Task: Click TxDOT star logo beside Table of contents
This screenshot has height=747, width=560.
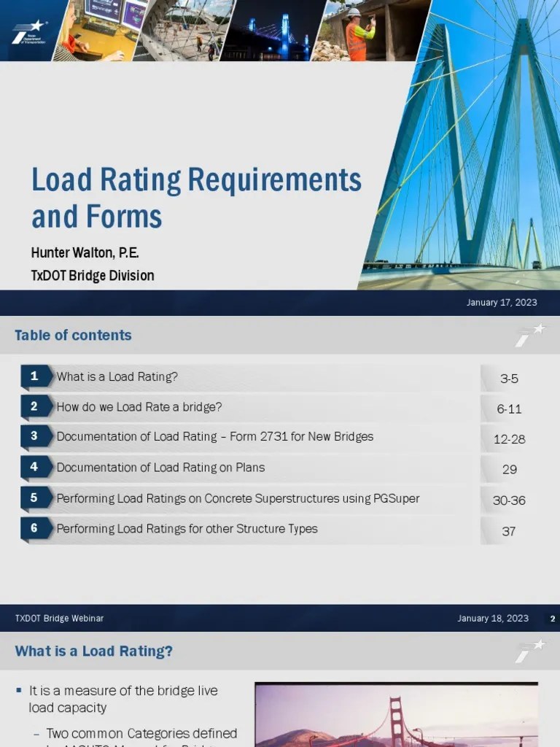Action: tap(530, 335)
